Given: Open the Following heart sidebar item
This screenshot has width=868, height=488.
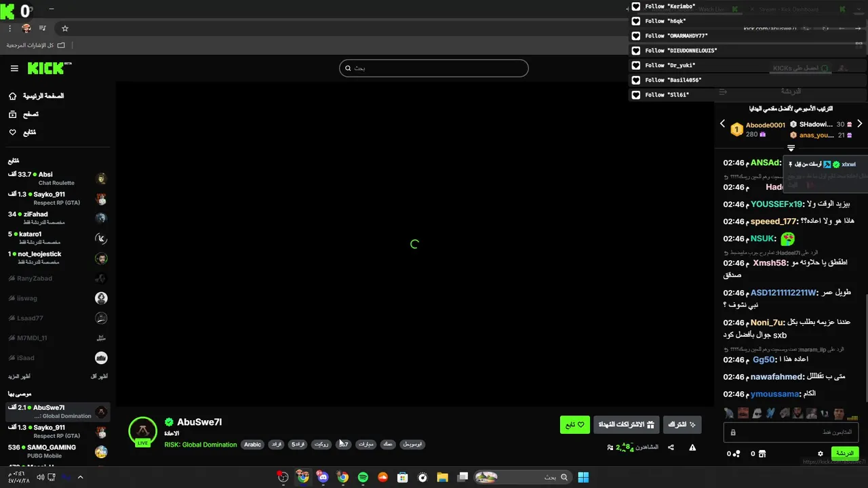Looking at the screenshot, I should click(22, 132).
